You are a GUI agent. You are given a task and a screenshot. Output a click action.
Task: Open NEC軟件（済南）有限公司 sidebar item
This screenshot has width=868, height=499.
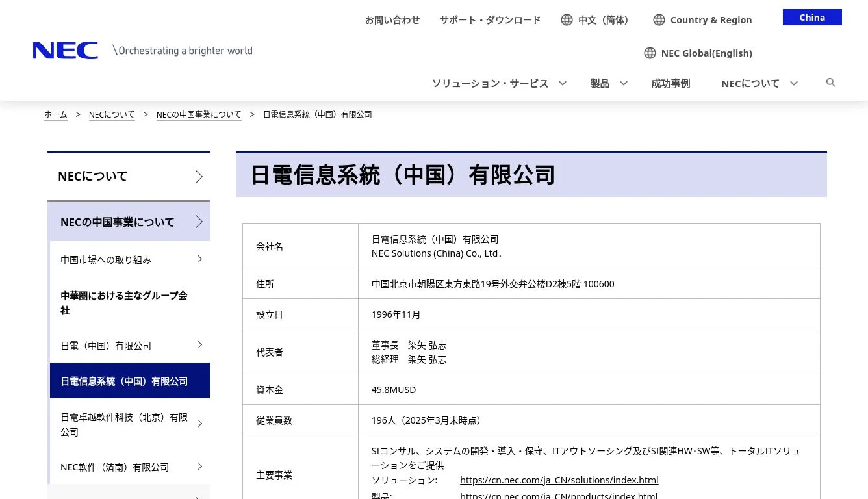[130, 467]
